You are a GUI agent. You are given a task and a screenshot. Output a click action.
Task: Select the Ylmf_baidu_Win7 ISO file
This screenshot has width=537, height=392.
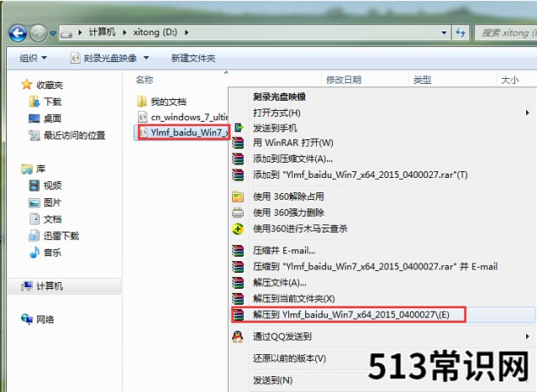click(x=183, y=133)
